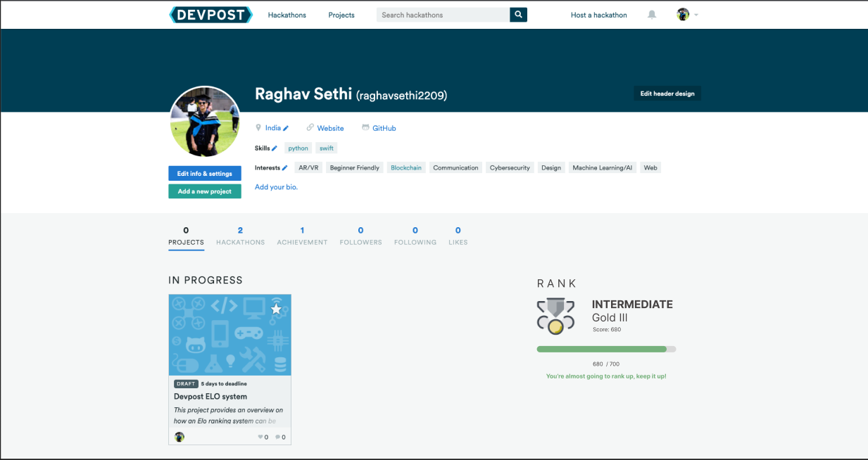The image size is (868, 460).
Task: Click the comments bubble icon on project card
Action: coord(277,437)
